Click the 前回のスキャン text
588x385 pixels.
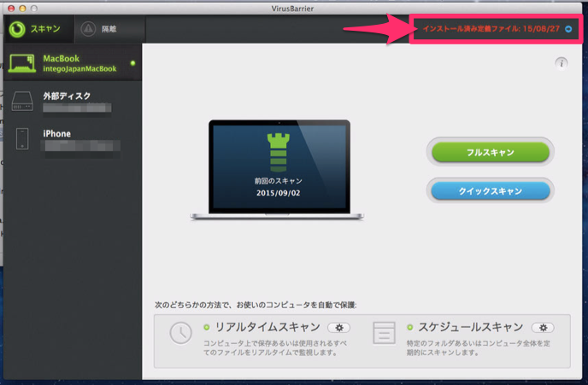pyautogui.click(x=279, y=181)
